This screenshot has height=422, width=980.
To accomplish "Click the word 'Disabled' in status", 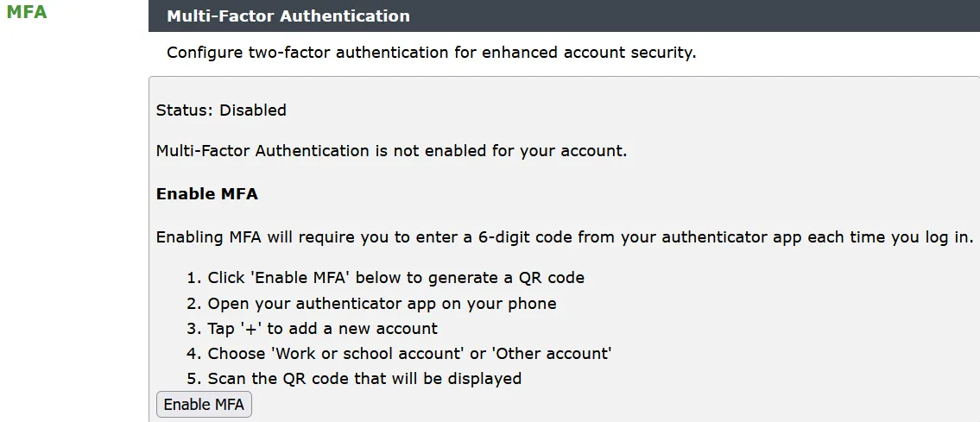I will pos(253,110).
